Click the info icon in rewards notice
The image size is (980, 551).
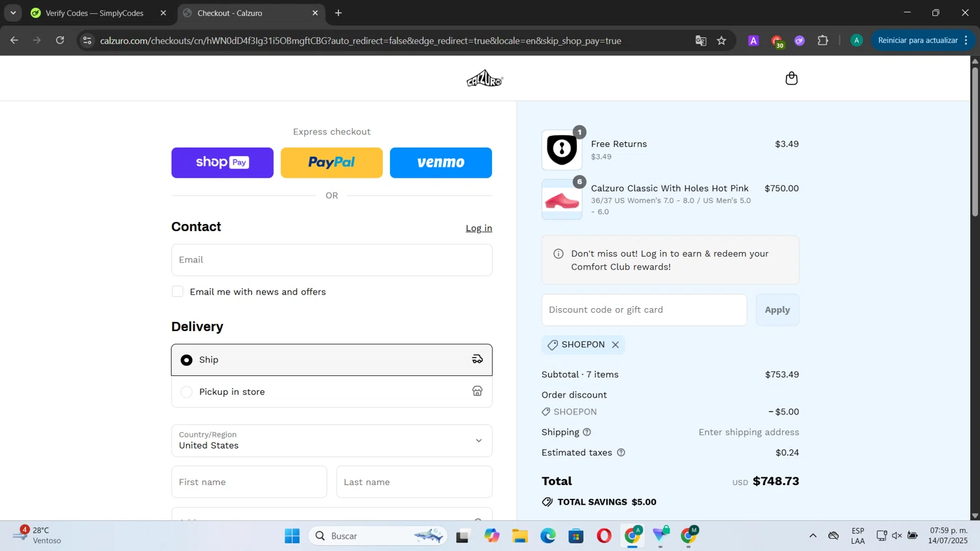click(558, 254)
